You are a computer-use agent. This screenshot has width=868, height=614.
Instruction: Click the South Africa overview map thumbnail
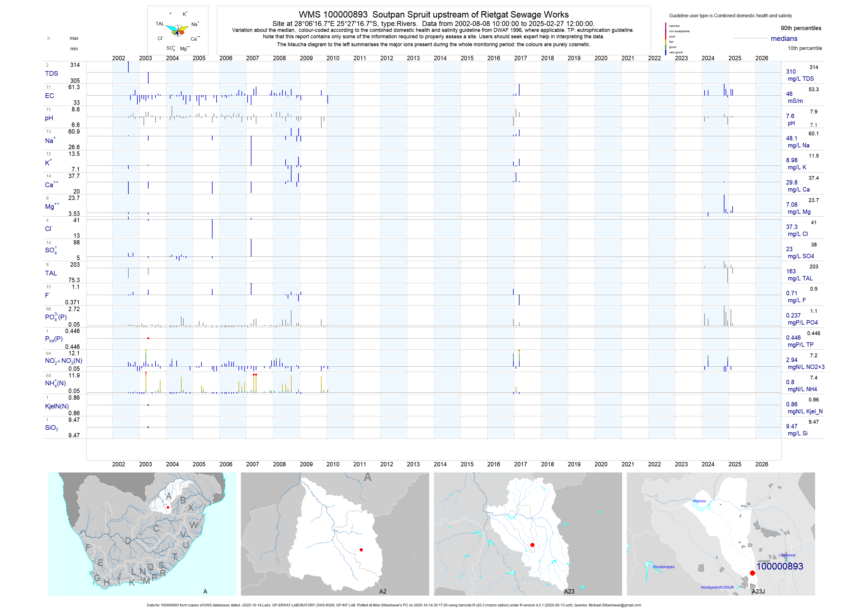coord(142,534)
